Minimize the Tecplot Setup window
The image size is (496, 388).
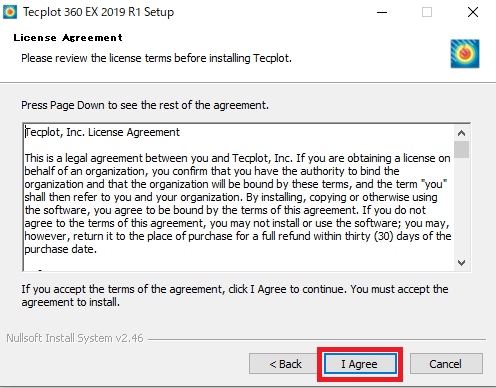pyautogui.click(x=382, y=13)
